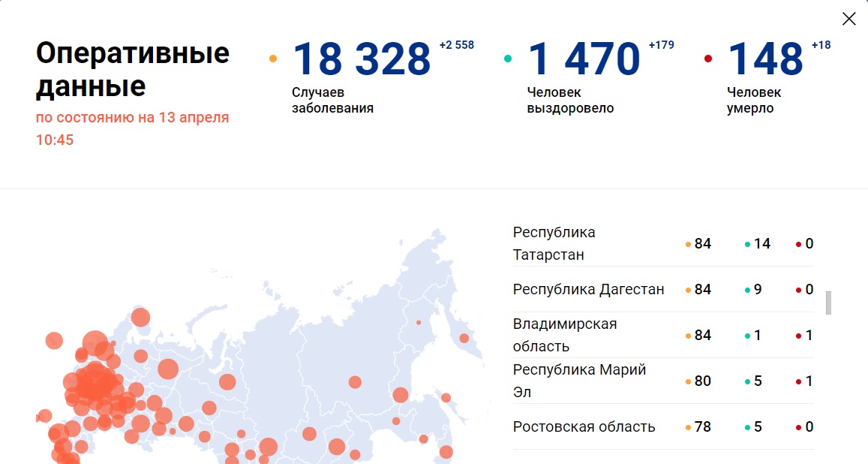The image size is (868, 464).
Task: Choose Республика Марий Эл from the list
Action: [x=579, y=381]
